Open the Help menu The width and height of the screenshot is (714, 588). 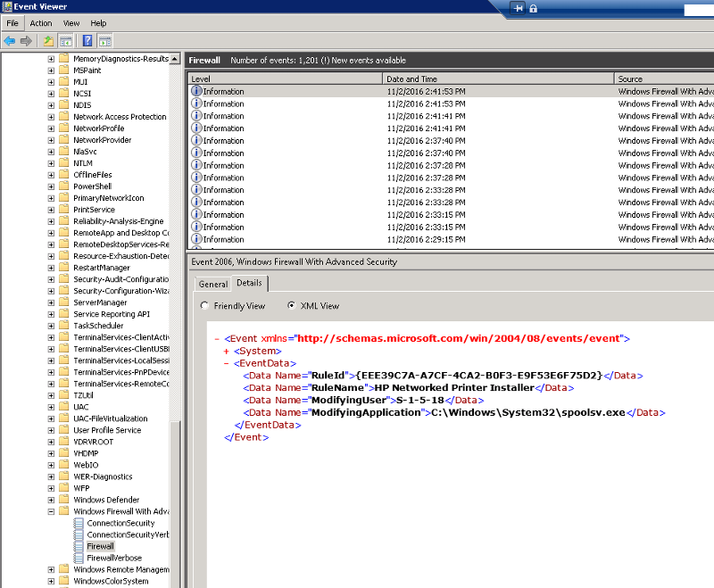98,23
